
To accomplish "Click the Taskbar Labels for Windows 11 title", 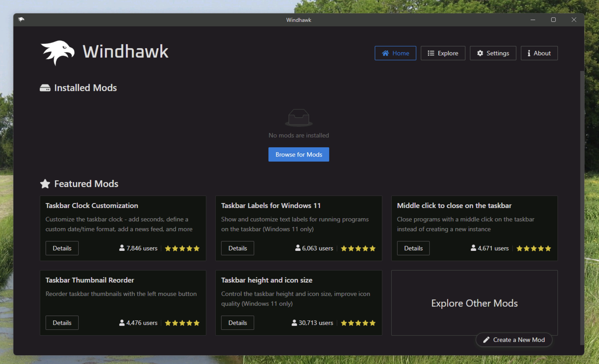I will tap(271, 206).
